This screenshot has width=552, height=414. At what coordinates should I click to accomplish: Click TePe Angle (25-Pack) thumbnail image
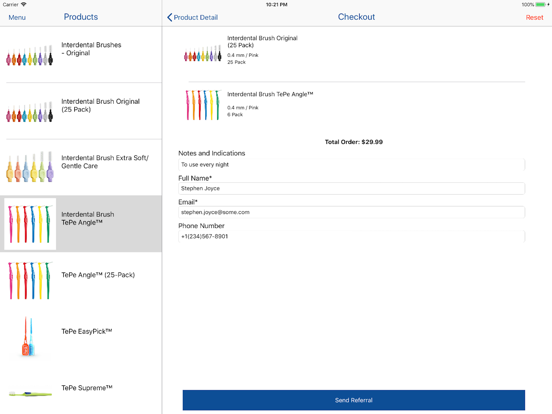coord(30,281)
